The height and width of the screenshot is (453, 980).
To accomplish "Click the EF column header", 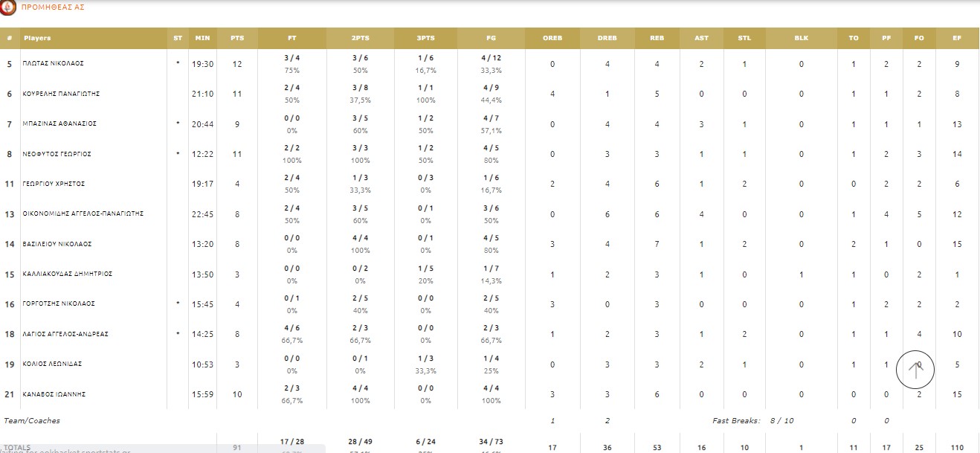I will click(x=957, y=38).
